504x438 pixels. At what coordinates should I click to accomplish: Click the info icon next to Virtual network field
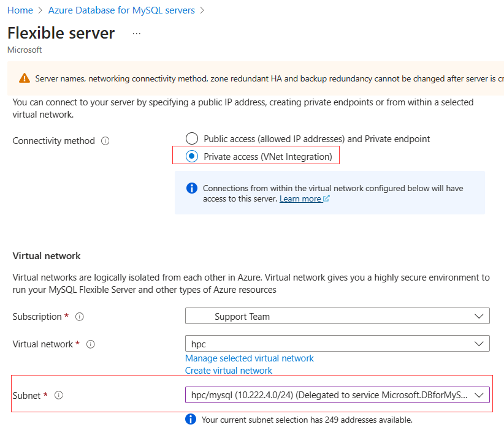pyautogui.click(x=91, y=344)
